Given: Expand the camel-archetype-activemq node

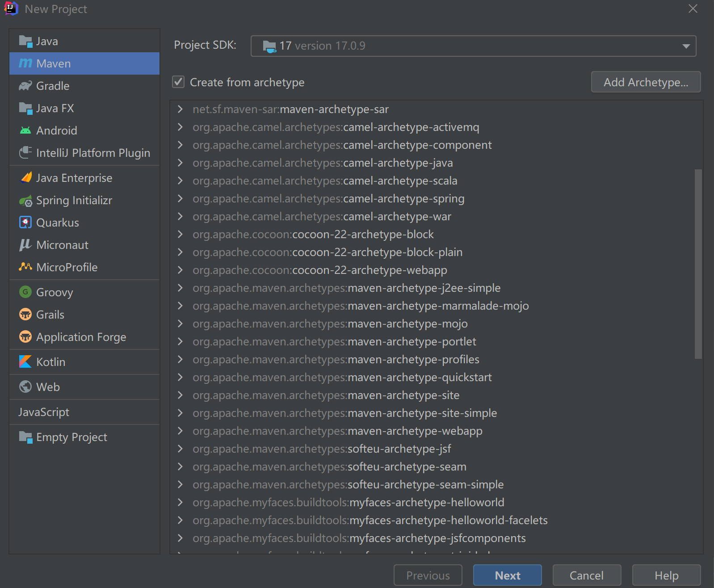Looking at the screenshot, I should click(180, 127).
